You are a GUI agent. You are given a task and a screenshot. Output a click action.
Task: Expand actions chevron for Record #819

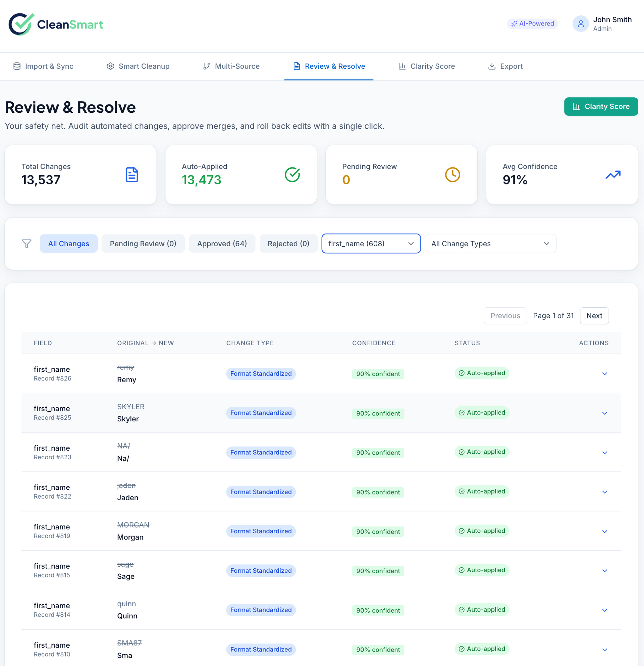(604, 531)
